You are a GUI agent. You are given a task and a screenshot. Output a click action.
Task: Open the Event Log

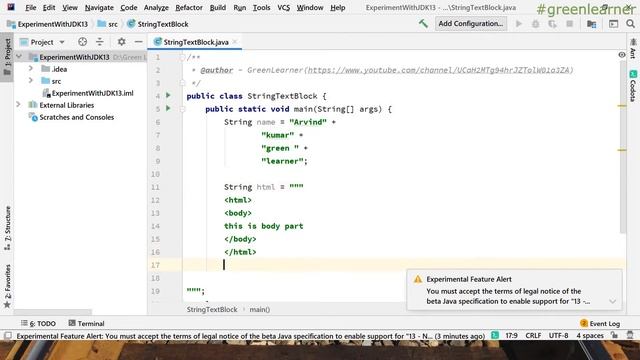pyautogui.click(x=600, y=323)
